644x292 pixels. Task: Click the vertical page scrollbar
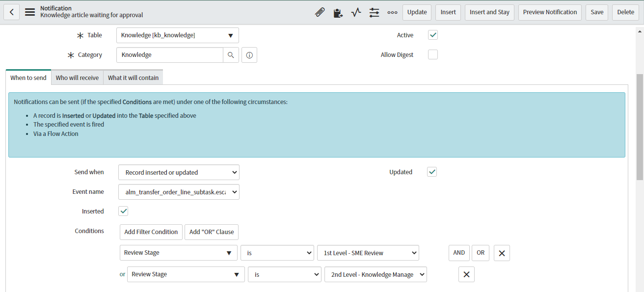[x=640, y=128]
